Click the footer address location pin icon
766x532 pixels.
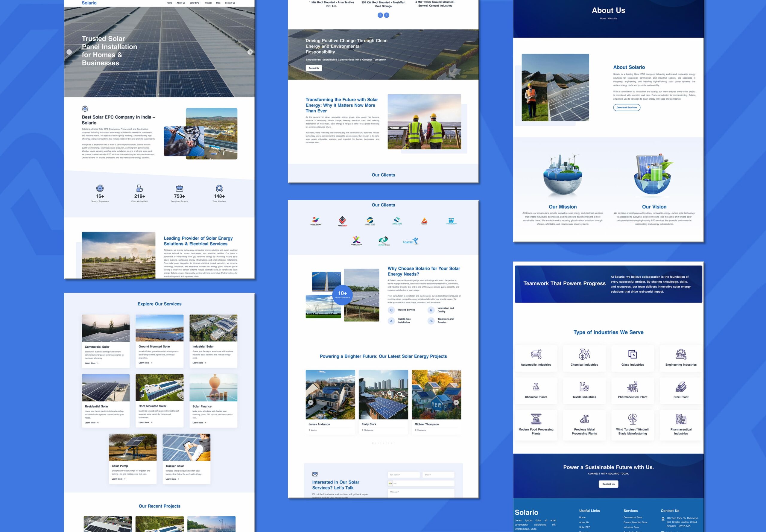663,519
